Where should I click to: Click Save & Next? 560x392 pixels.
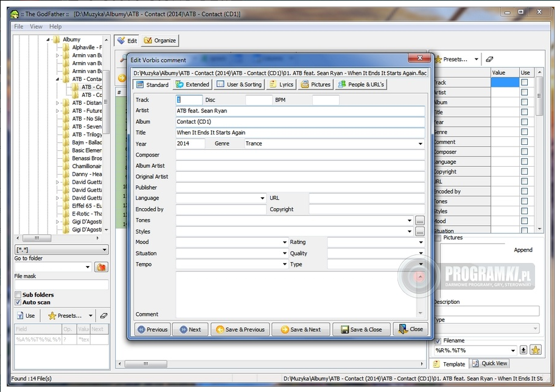(301, 329)
